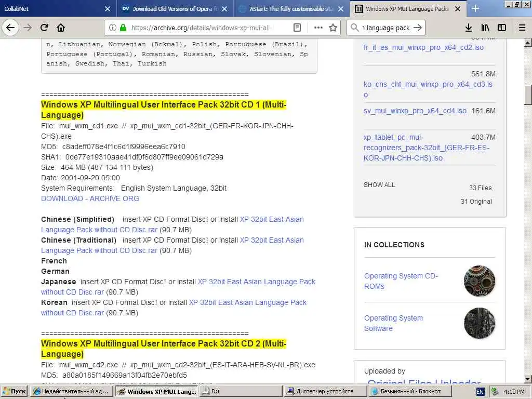
Task: Click the language pack search field
Action: pos(386,28)
